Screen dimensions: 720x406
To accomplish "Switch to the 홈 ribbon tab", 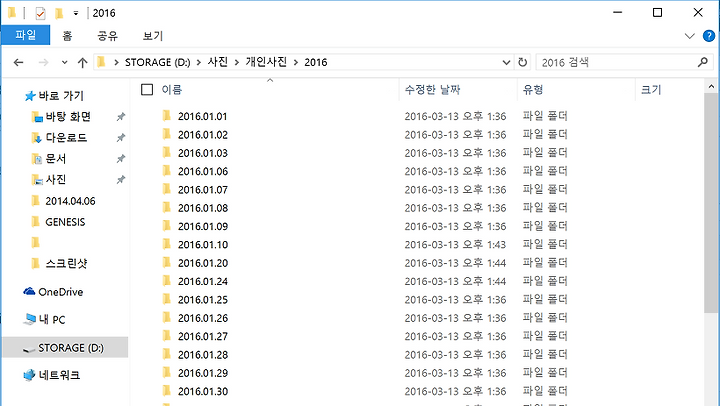I will coord(68,35).
